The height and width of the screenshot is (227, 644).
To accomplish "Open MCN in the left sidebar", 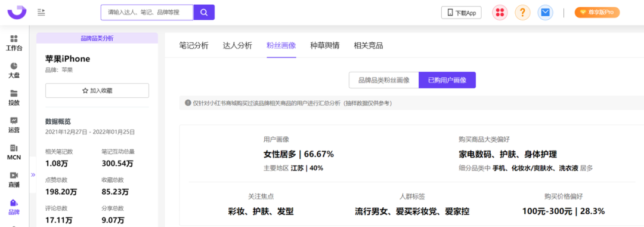I will coord(14,152).
